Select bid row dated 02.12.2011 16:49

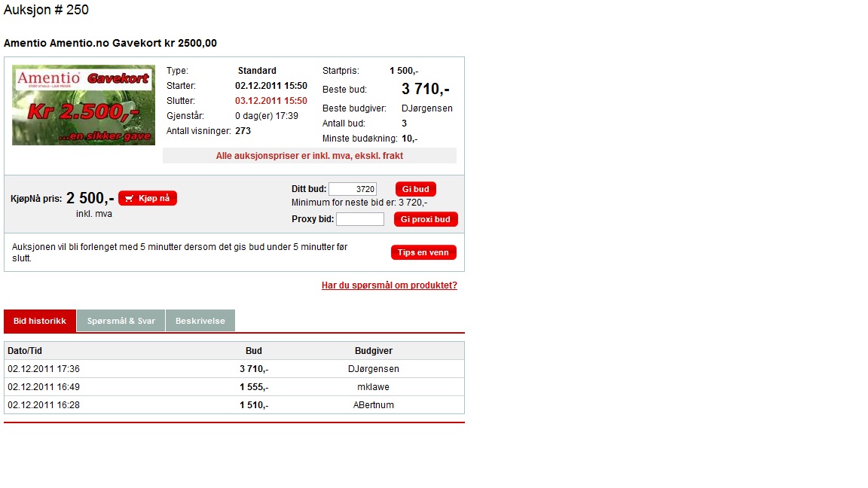[234, 387]
